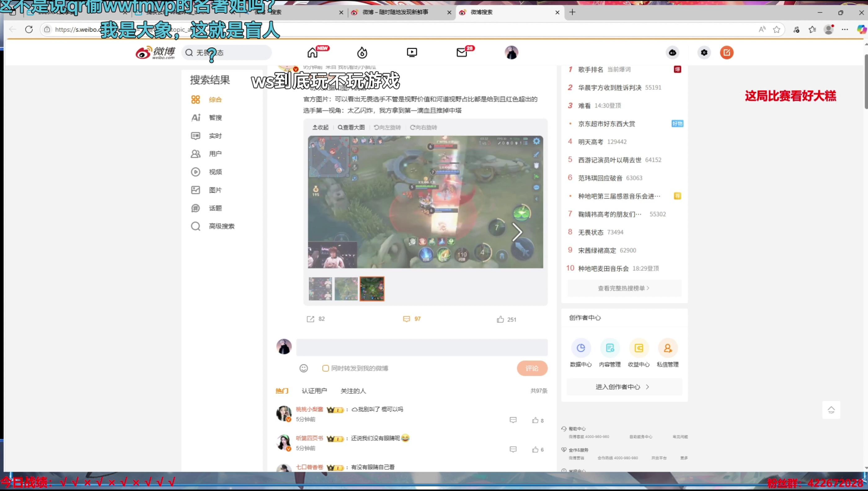
Task: Open Weibo home feed icon
Action: coord(312,53)
